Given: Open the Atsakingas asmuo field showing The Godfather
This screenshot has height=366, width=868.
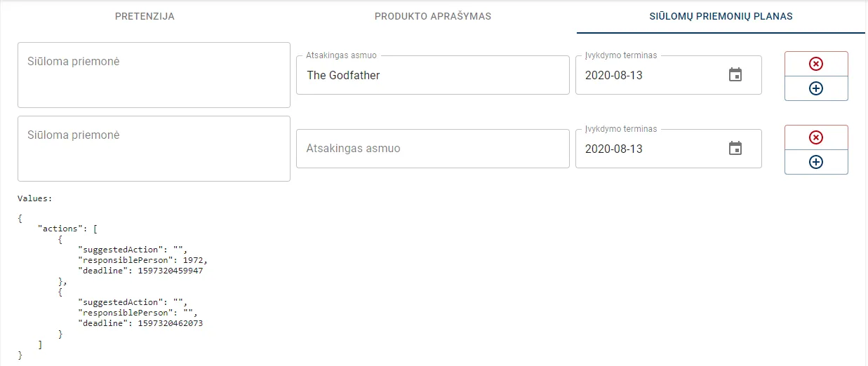Looking at the screenshot, I should coord(432,75).
